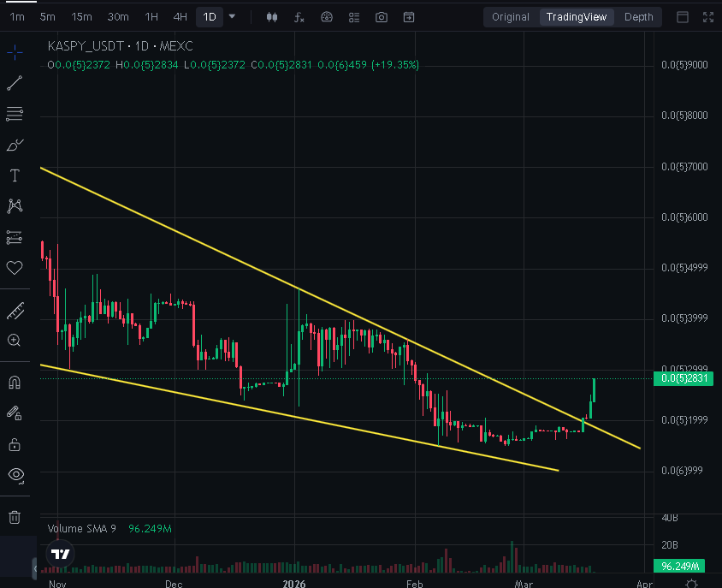Click the heart favorites icon

15,267
